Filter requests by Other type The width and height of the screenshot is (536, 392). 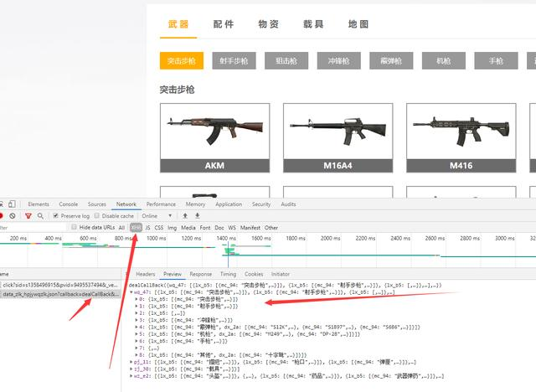click(271, 228)
